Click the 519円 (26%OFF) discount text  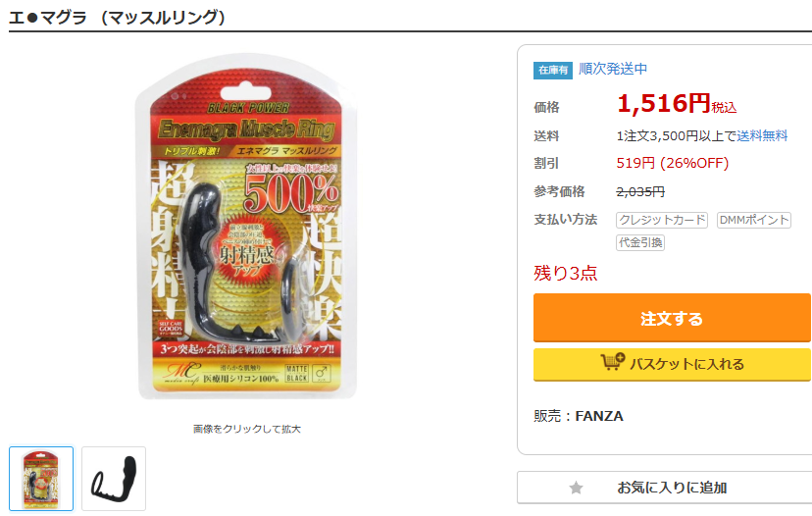pos(672,163)
